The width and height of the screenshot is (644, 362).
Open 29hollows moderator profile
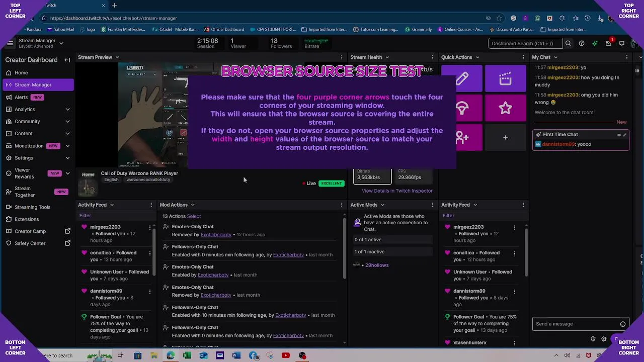(376, 265)
